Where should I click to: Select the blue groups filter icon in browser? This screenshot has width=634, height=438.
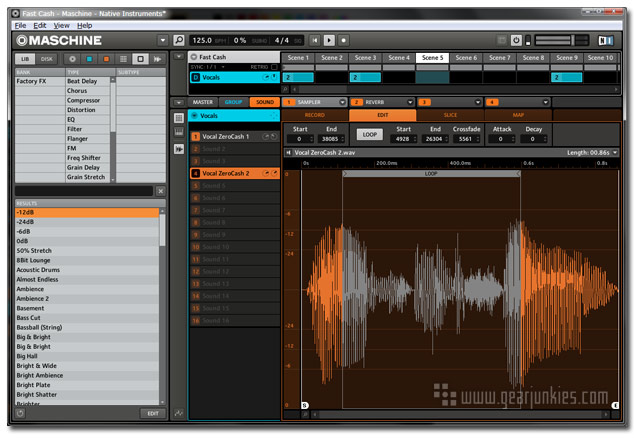pyautogui.click(x=89, y=59)
